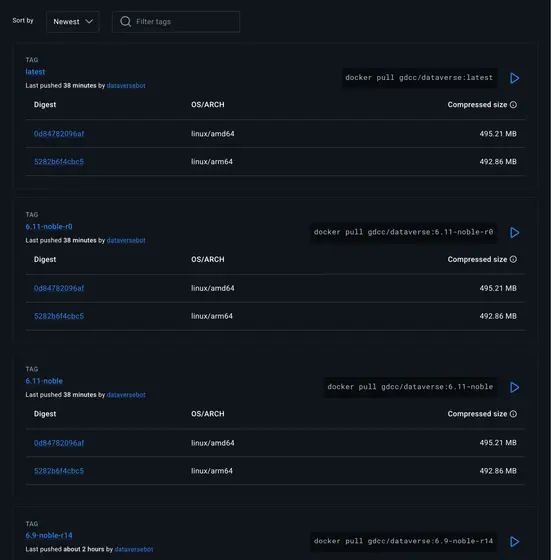Image resolution: width=551 pixels, height=560 pixels.
Task: Click the search magnifier icon in Filter tags
Action: 125,22
